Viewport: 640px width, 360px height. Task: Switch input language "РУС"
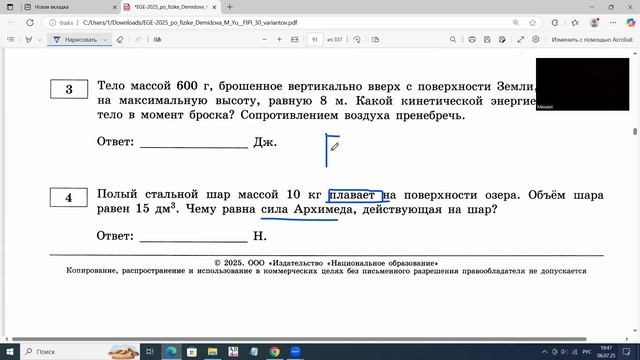(587, 351)
